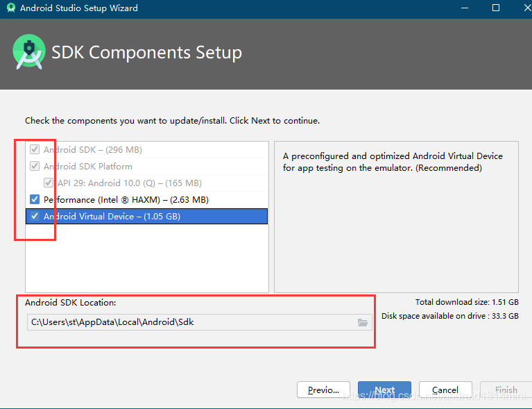This screenshot has width=532, height=409.
Task: Toggle the Android SDK Platform checkbox
Action: coord(35,166)
